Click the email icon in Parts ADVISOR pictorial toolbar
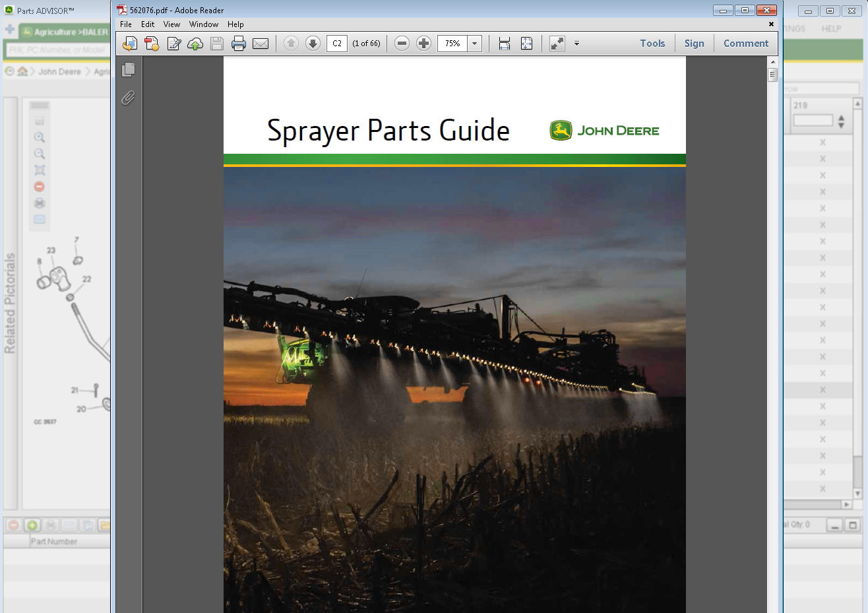 coord(40,219)
